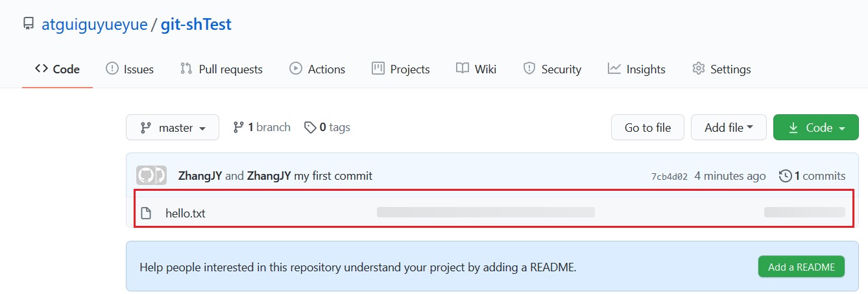Open the atguiguyueyue owner profile link
Viewport: 868px width, 294px height.
(x=93, y=25)
